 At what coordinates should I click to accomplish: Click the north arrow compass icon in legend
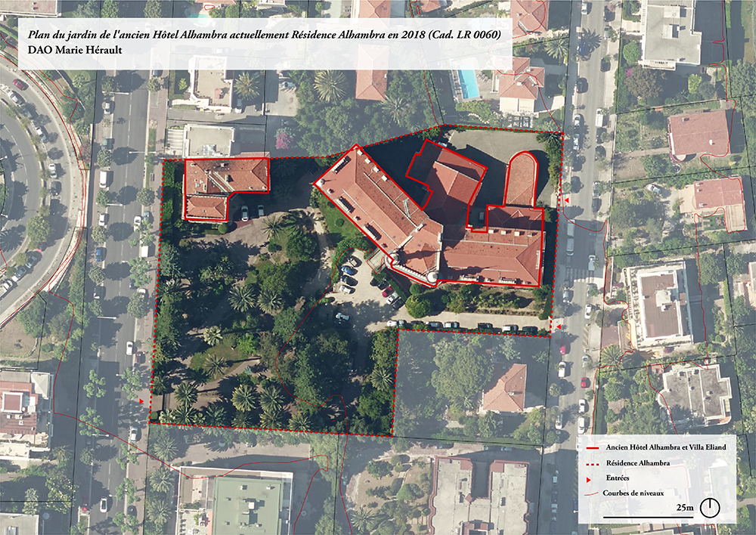[x=710, y=508]
